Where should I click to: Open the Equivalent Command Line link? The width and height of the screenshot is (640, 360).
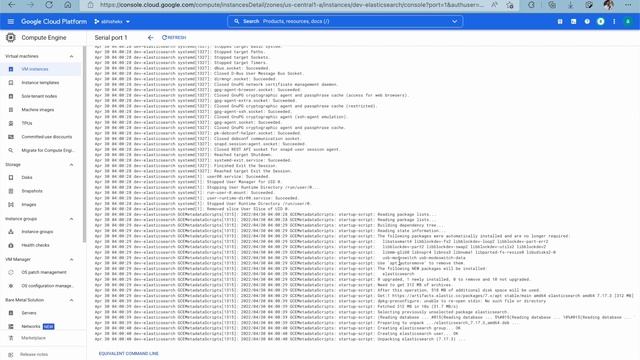pos(129,353)
